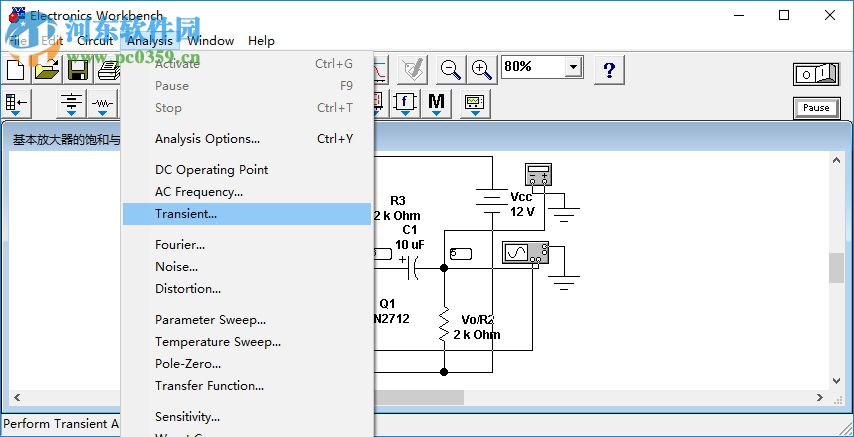This screenshot has height=437, width=854.
Task: Run the Transient analysis entry
Action: pos(247,214)
